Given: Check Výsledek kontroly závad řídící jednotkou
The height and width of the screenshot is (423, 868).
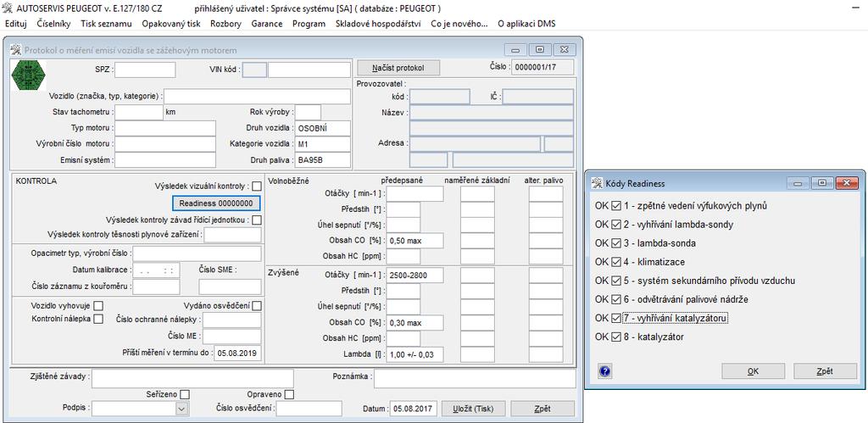Looking at the screenshot, I should 257,220.
